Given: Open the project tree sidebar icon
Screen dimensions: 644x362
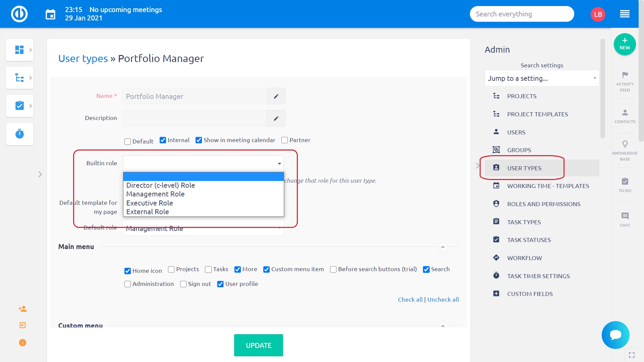Looking at the screenshot, I should coord(19,78).
